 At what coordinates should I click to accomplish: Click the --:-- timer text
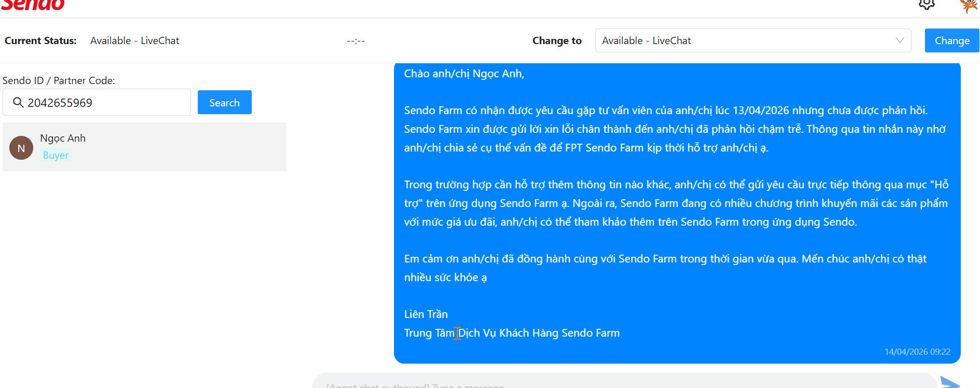pyautogui.click(x=356, y=40)
